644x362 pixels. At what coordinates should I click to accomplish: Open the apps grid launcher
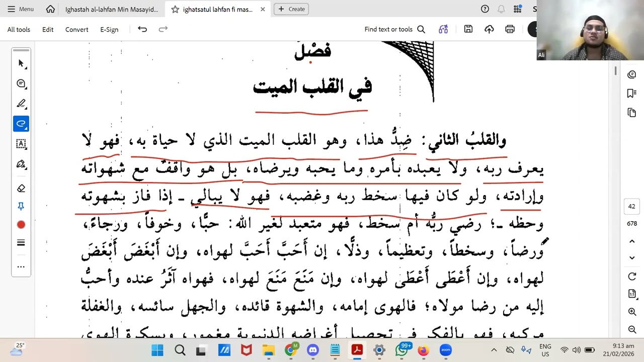point(518,9)
